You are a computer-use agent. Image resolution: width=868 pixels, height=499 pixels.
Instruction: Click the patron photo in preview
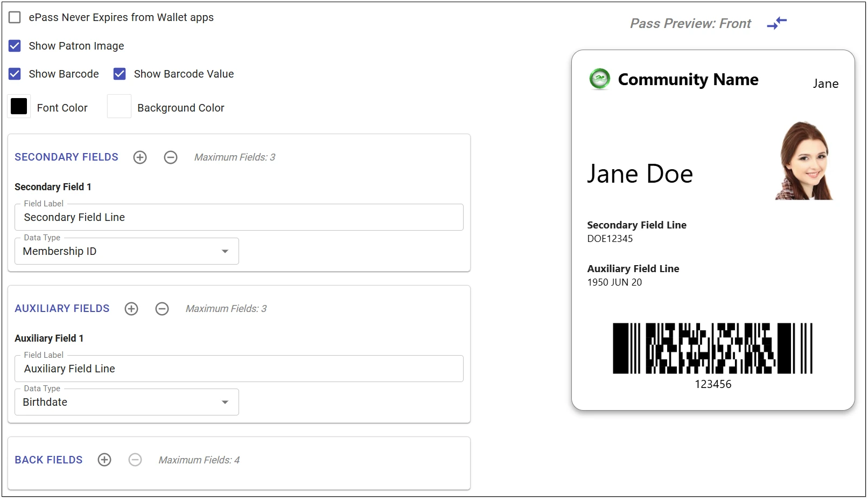(804, 161)
